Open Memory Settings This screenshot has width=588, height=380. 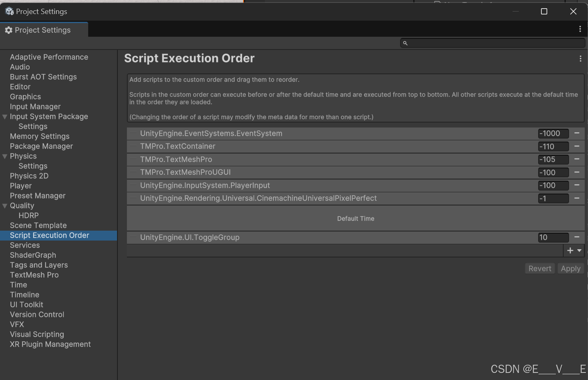40,136
